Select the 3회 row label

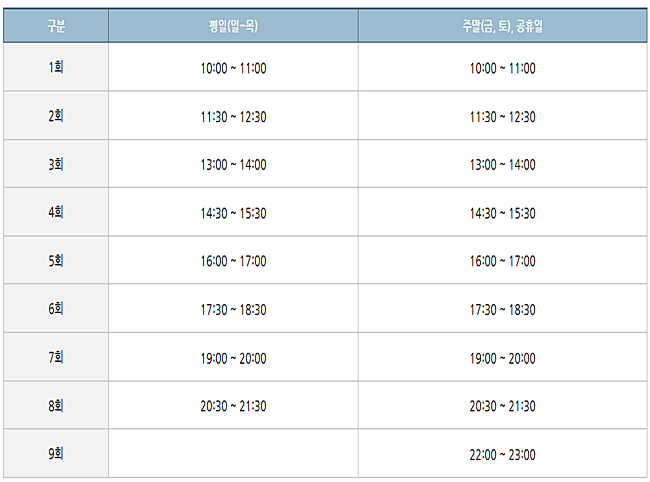pyautogui.click(x=56, y=164)
